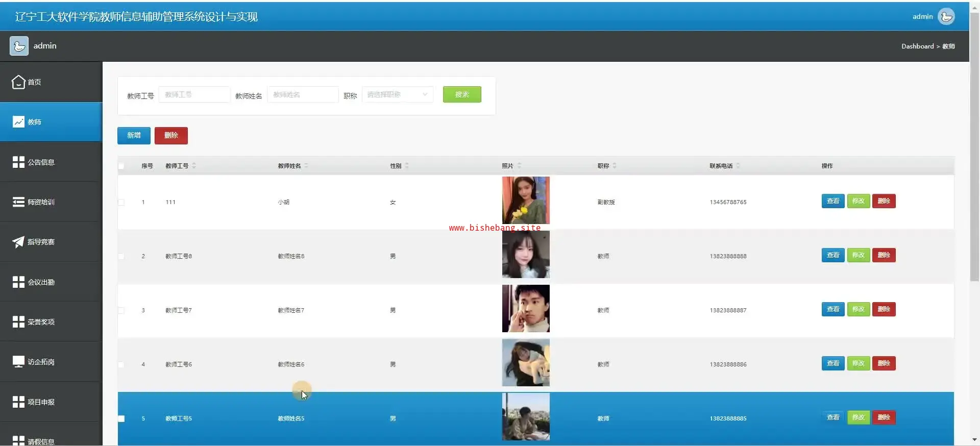
Task: Click the red 删除 button above the table
Action: (x=171, y=135)
